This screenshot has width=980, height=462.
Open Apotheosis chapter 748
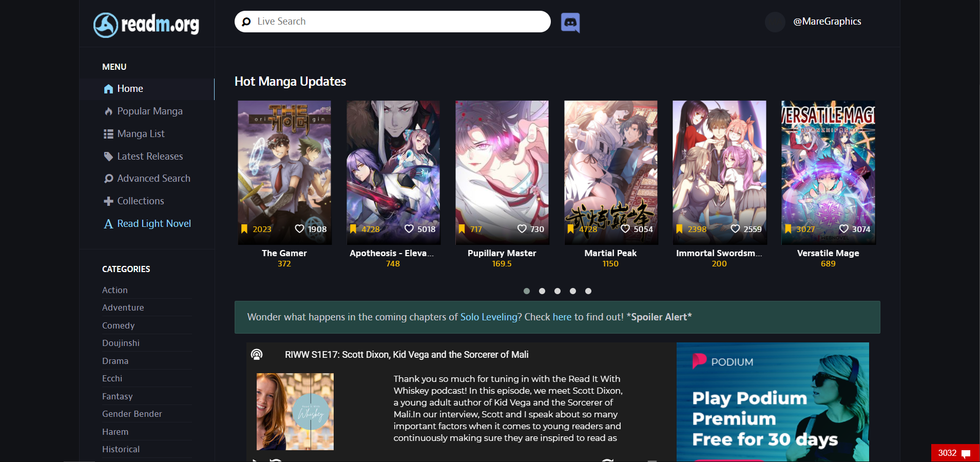tap(393, 264)
